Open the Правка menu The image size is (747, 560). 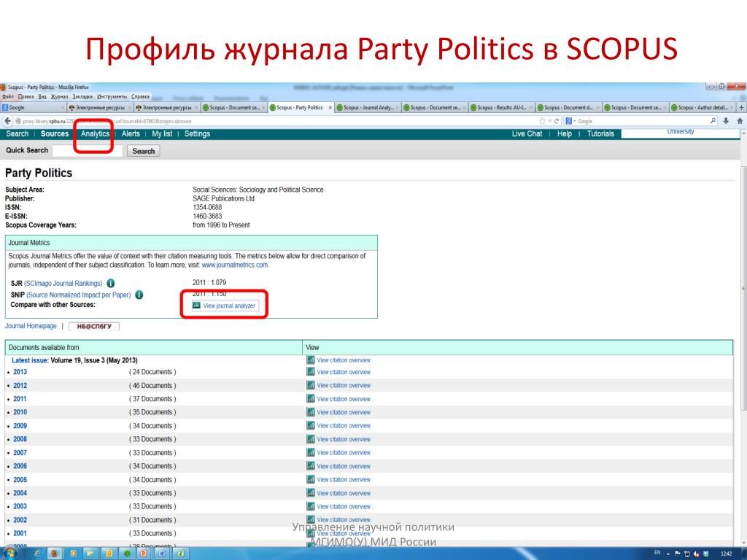pos(26,97)
